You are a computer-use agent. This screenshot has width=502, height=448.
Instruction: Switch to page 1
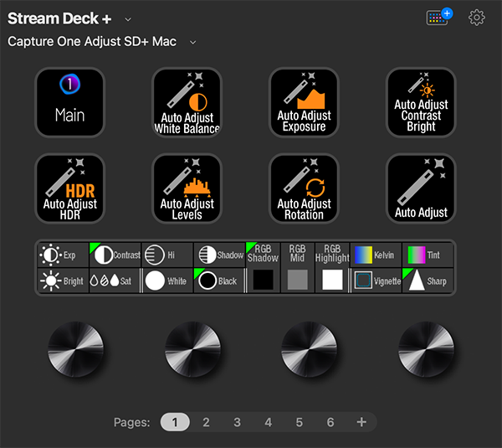click(x=175, y=422)
